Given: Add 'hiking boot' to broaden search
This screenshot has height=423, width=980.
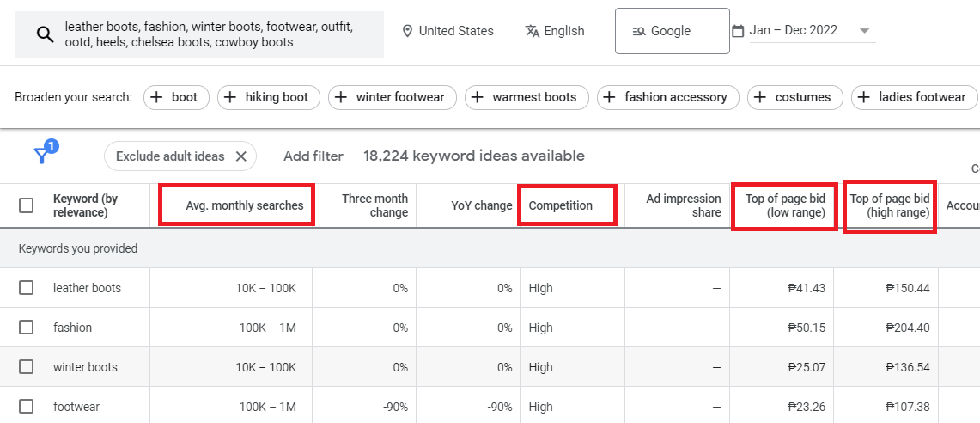Looking at the screenshot, I should 269,97.
